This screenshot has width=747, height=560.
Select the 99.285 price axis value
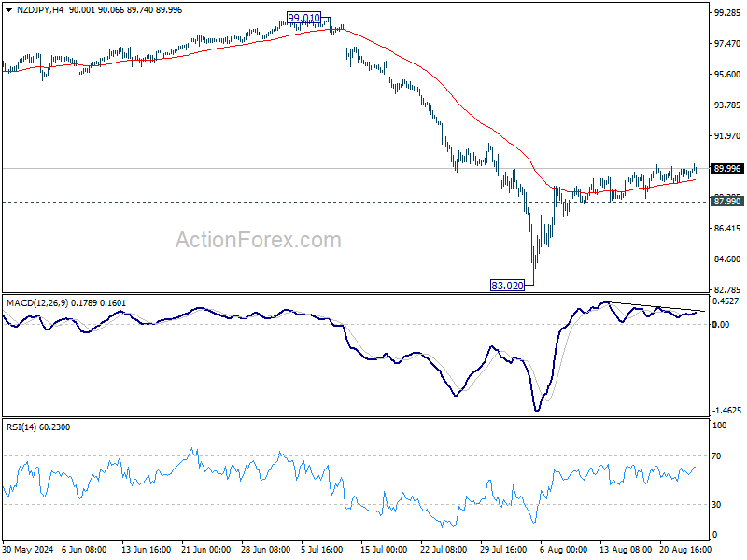click(727, 13)
